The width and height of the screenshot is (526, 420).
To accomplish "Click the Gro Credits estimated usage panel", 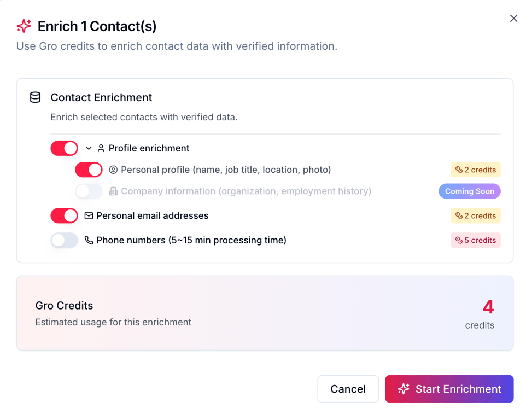I will point(265,313).
